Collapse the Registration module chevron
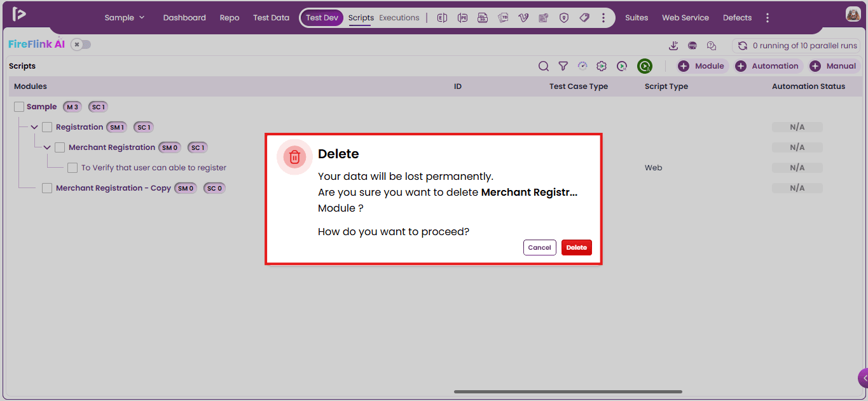868x401 pixels. click(x=34, y=127)
